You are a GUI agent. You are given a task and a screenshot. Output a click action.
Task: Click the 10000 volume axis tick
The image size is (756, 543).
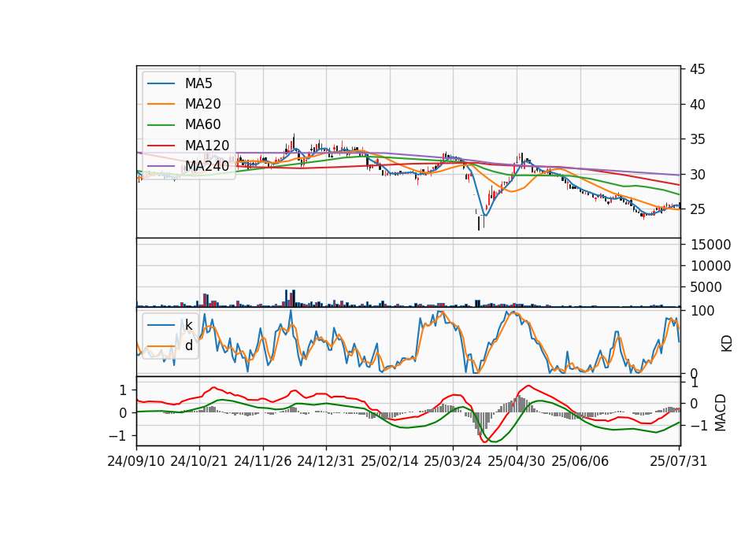pyautogui.click(x=710, y=266)
